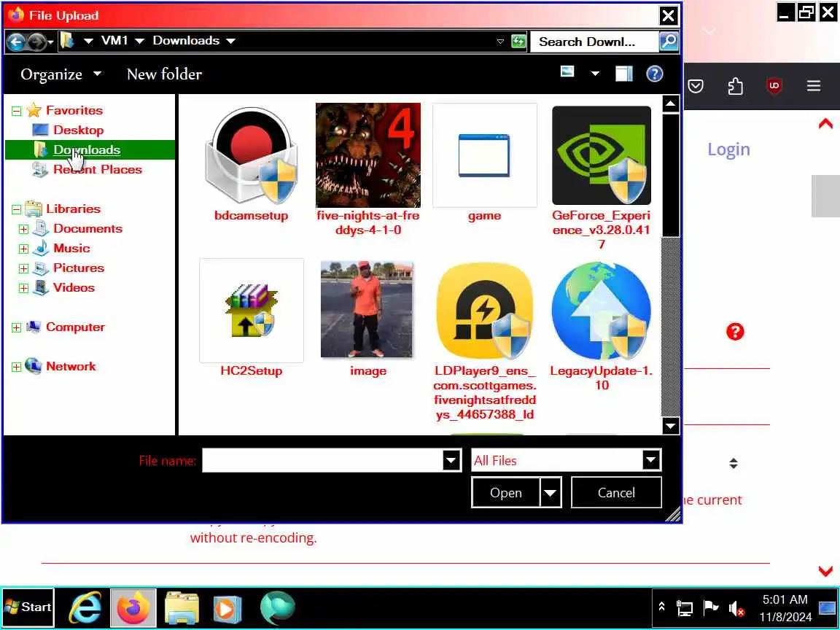The image size is (840, 630).
Task: Expand the Music library
Action: pyautogui.click(x=23, y=249)
